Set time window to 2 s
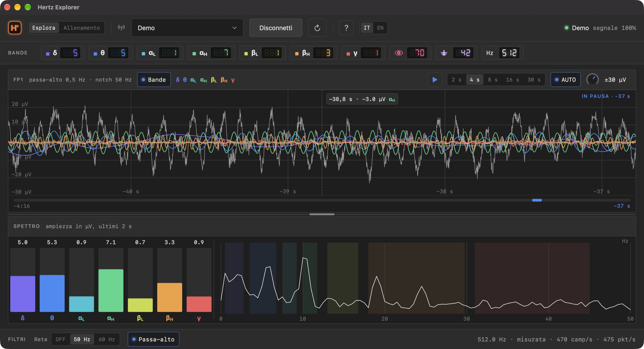 (x=456, y=80)
